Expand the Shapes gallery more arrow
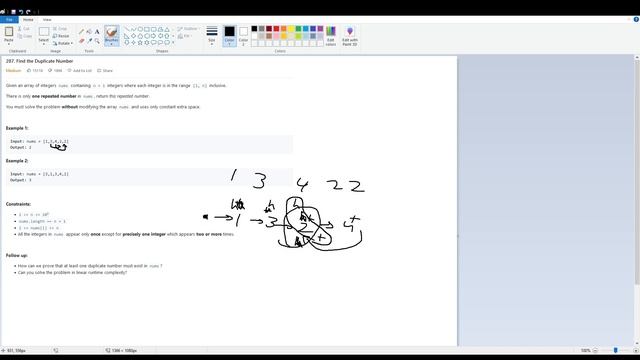Screen dimensions: 640x360 click(x=173, y=42)
